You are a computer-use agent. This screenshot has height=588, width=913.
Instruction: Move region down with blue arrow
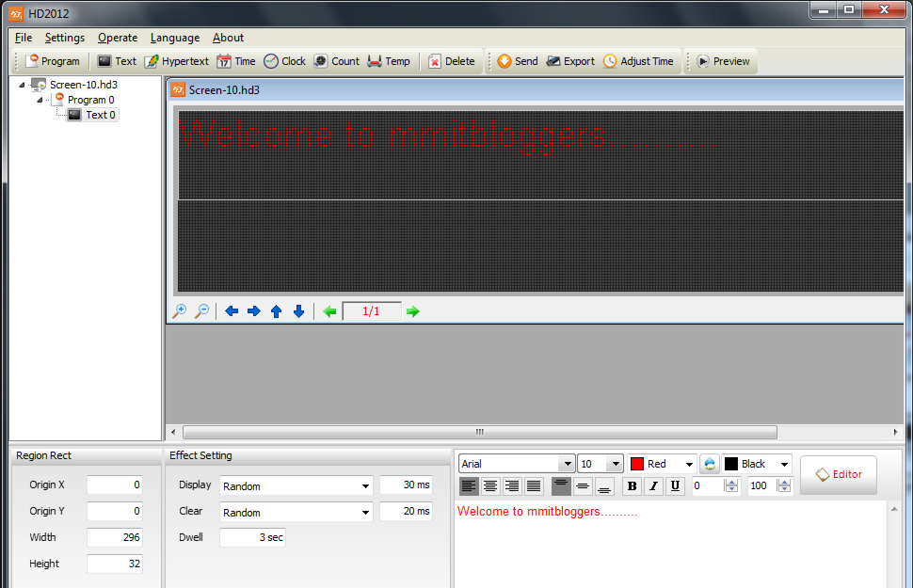pyautogui.click(x=298, y=310)
